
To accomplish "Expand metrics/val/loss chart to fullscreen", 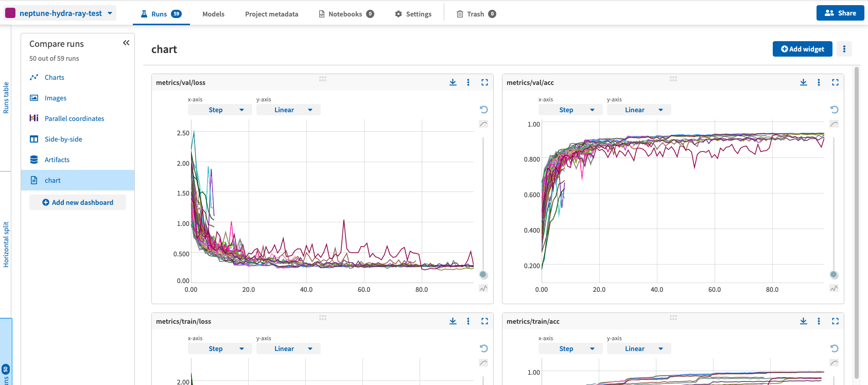I will click(484, 82).
